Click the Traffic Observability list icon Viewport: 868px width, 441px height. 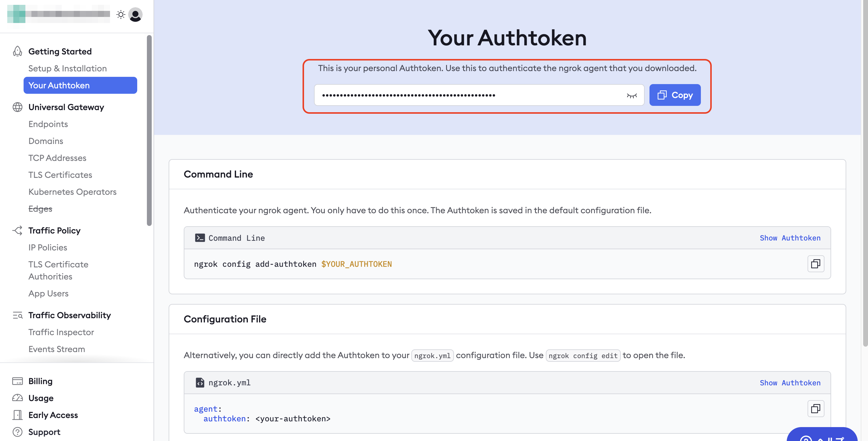coord(17,315)
